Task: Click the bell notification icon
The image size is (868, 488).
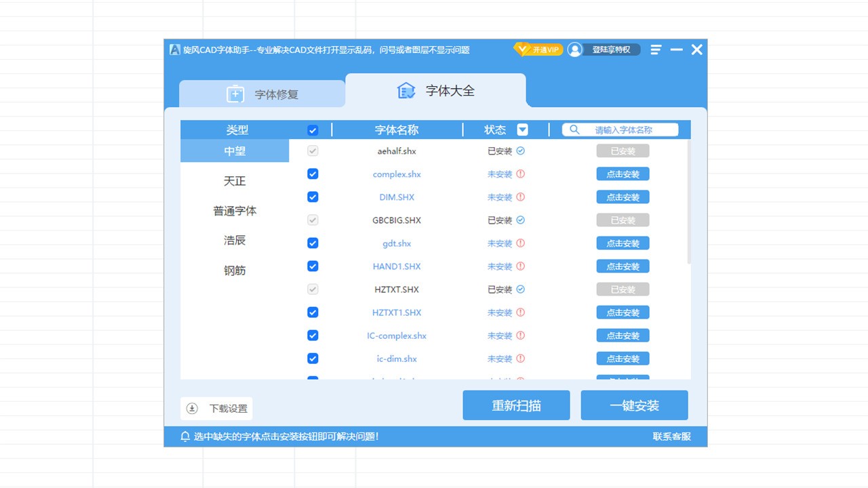Action: tap(184, 436)
